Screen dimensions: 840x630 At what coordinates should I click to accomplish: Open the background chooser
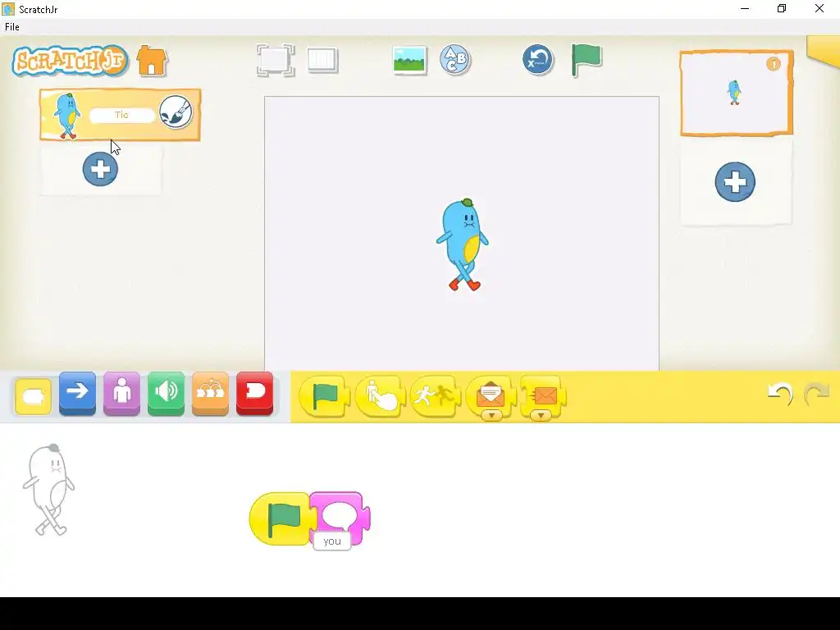click(410, 60)
